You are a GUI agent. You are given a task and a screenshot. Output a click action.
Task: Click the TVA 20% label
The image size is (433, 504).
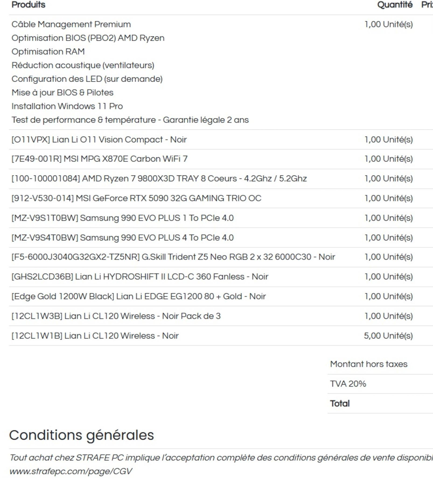[348, 384]
